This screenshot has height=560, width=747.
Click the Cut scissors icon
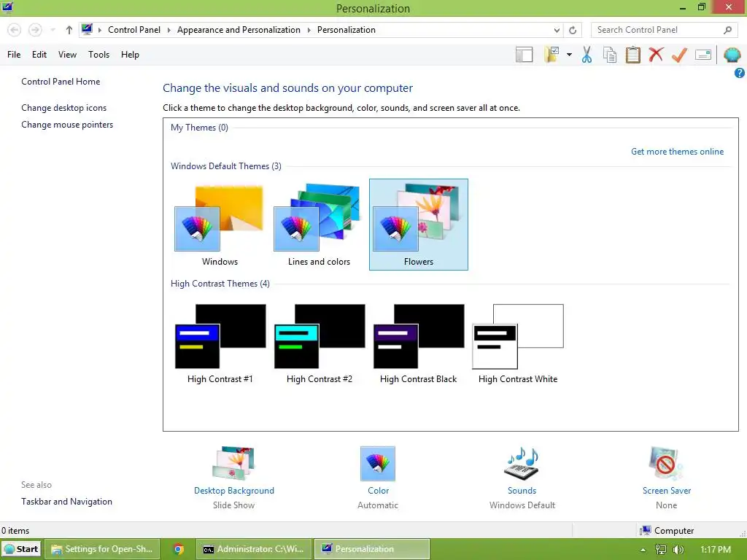[587, 55]
